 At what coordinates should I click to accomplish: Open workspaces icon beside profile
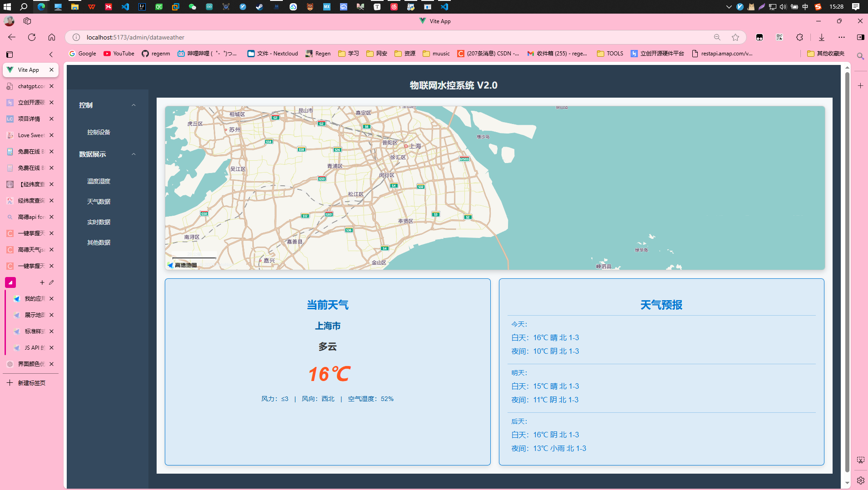click(x=27, y=21)
